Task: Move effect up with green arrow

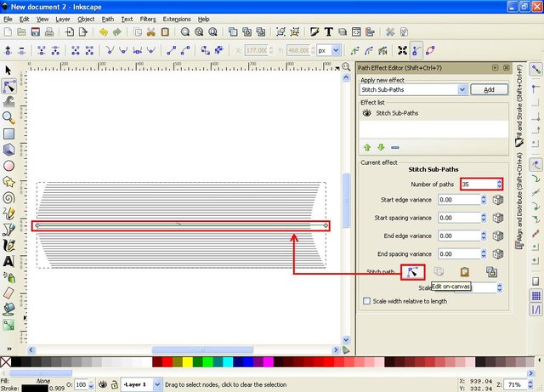Action: click(367, 148)
